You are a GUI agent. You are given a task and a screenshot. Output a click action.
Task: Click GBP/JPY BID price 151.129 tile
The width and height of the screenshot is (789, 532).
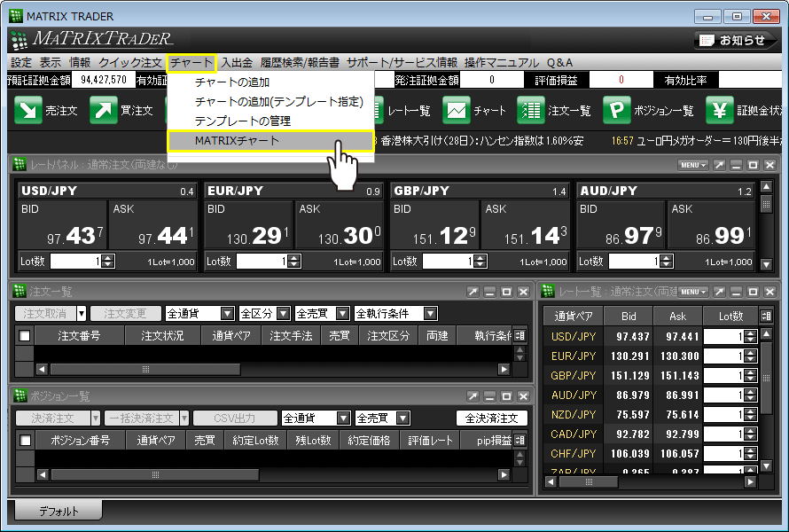(434, 225)
